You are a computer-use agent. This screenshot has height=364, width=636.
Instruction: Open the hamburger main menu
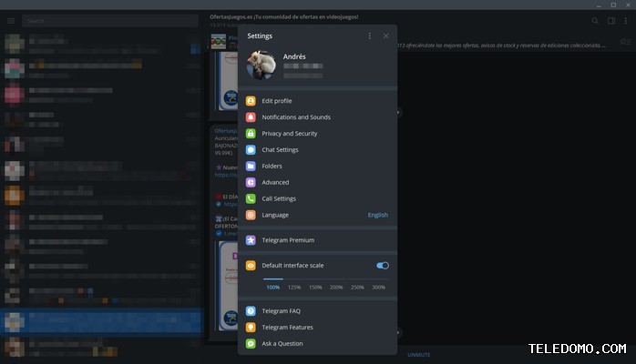(x=11, y=20)
